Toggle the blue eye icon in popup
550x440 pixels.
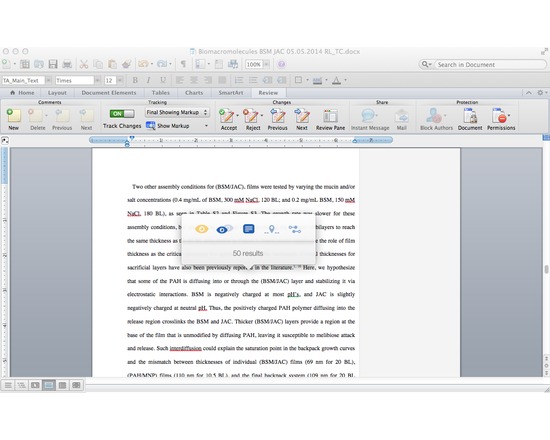click(x=224, y=229)
